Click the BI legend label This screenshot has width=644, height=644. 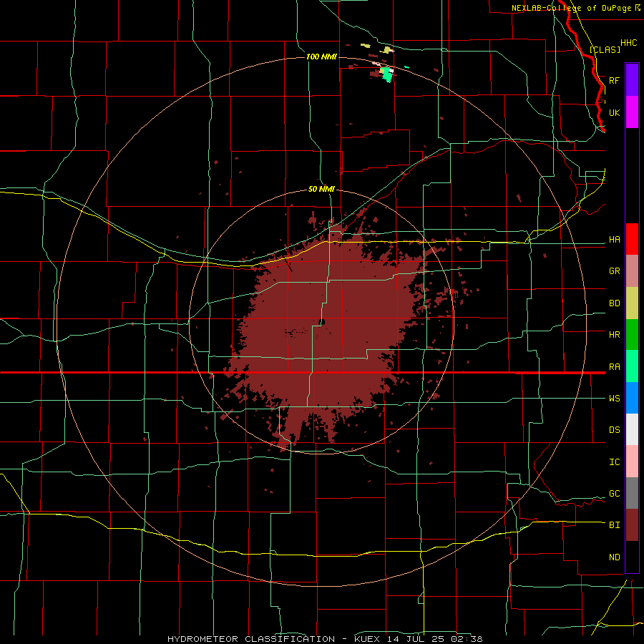(614, 525)
